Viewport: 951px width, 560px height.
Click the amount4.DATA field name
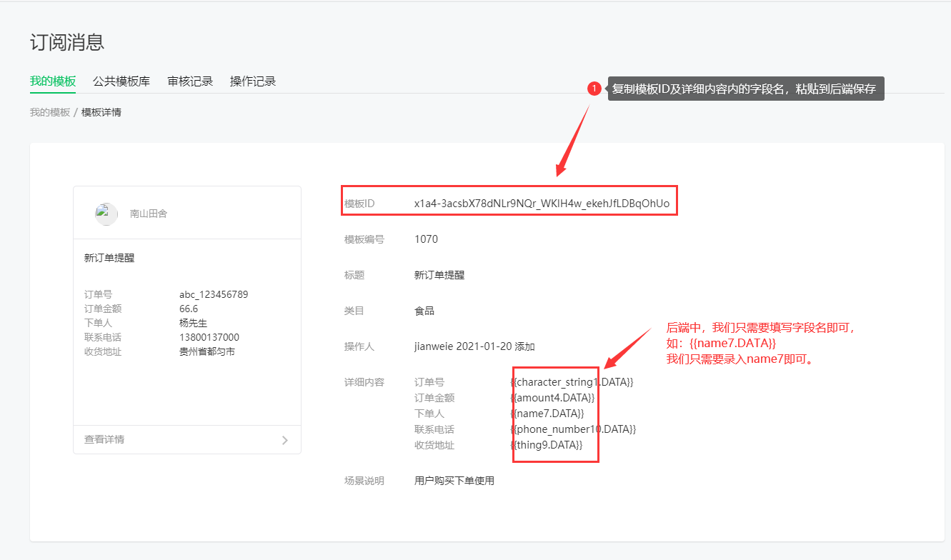pos(552,398)
